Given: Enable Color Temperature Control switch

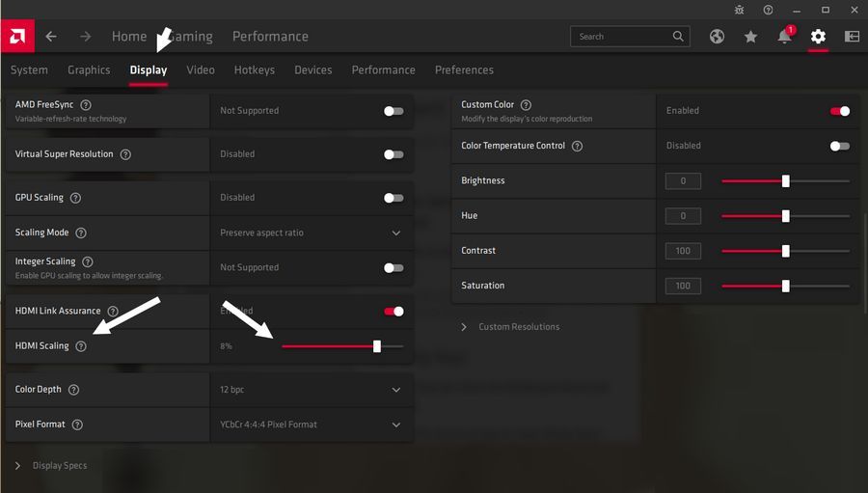Looking at the screenshot, I should click(840, 147).
